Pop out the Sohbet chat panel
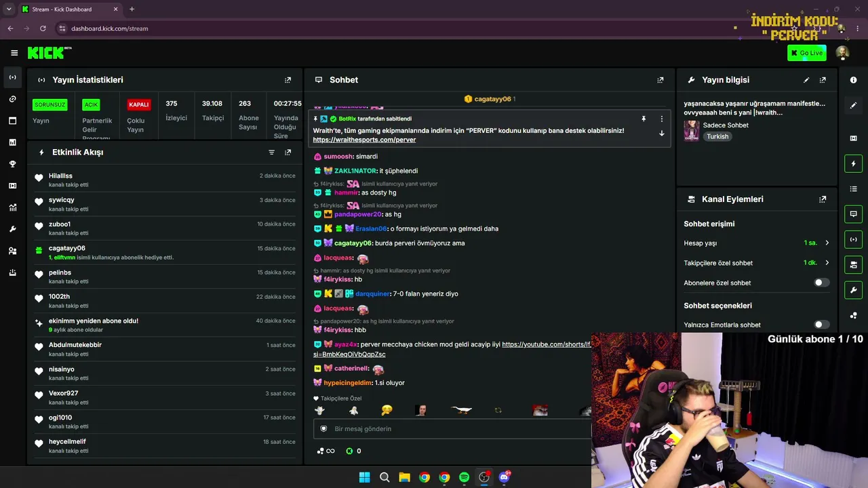 point(660,80)
